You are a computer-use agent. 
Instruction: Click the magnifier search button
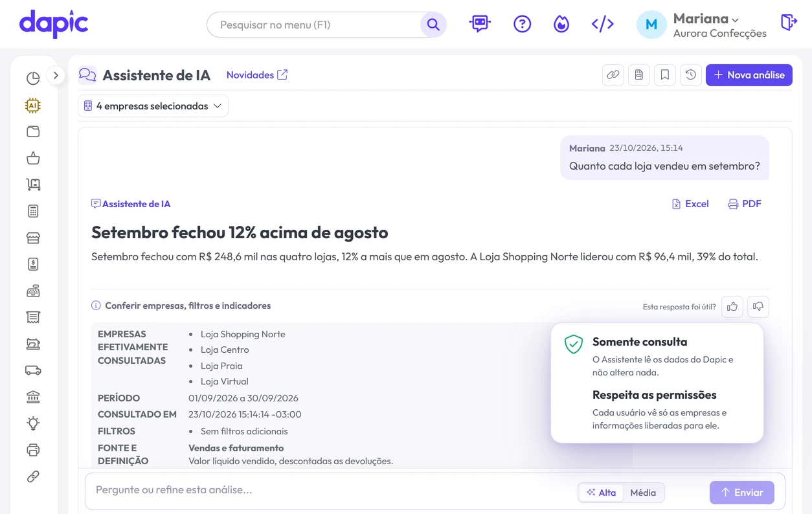click(x=433, y=25)
